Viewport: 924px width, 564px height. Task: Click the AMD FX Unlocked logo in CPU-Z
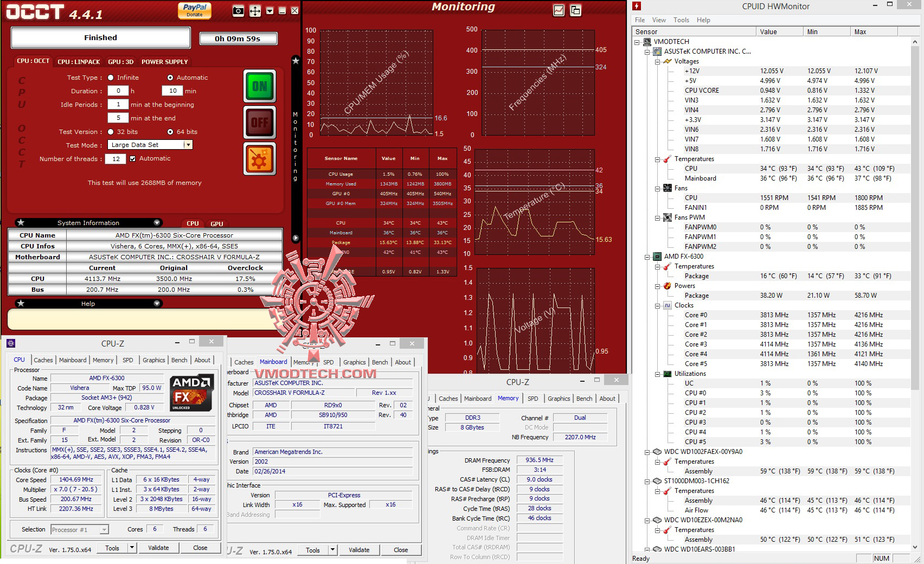pyautogui.click(x=191, y=393)
